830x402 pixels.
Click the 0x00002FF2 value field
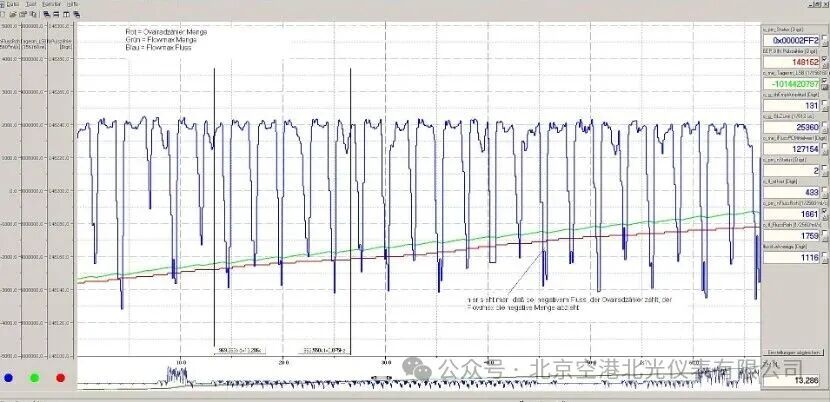tap(792, 40)
